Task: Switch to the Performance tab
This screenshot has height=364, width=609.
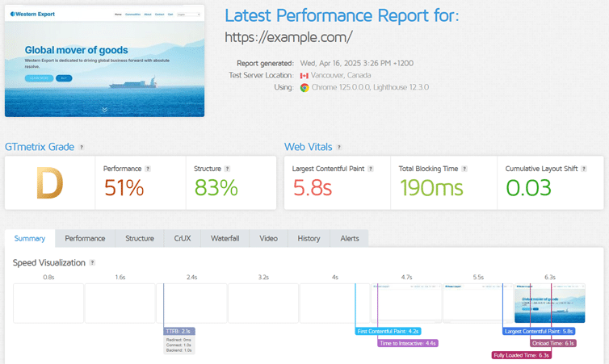Action: [x=85, y=238]
